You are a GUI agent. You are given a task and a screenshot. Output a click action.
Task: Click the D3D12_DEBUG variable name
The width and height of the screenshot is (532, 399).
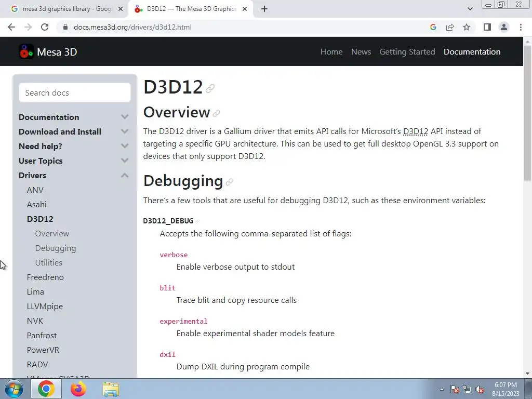pyautogui.click(x=168, y=221)
